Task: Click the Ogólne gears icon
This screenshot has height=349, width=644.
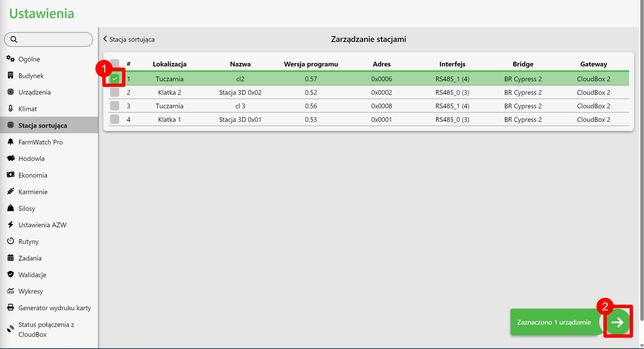Action: click(x=10, y=59)
